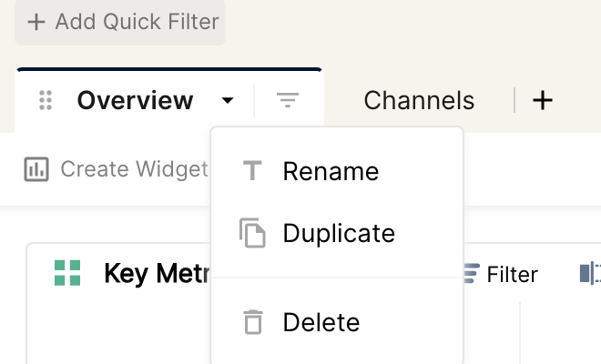Choose Delete from the context menu

[337, 322]
